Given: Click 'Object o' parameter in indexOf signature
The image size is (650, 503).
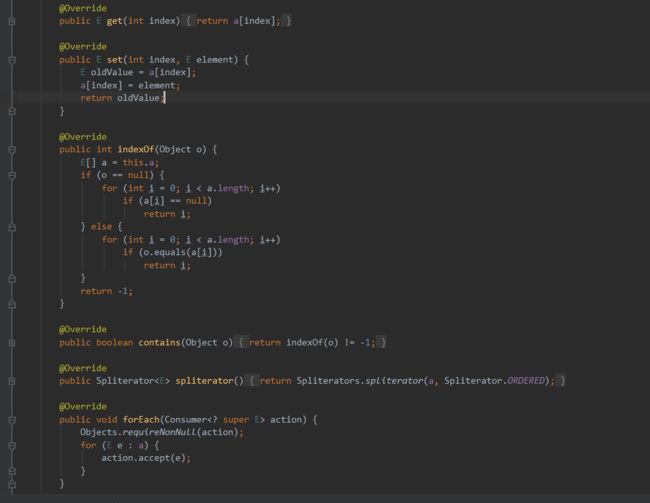Looking at the screenshot, I should [x=180, y=149].
